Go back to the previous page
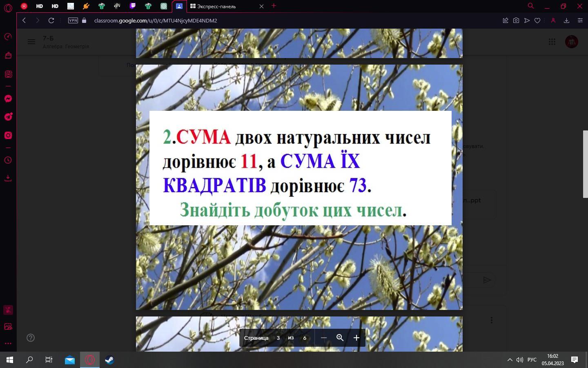 [24, 20]
